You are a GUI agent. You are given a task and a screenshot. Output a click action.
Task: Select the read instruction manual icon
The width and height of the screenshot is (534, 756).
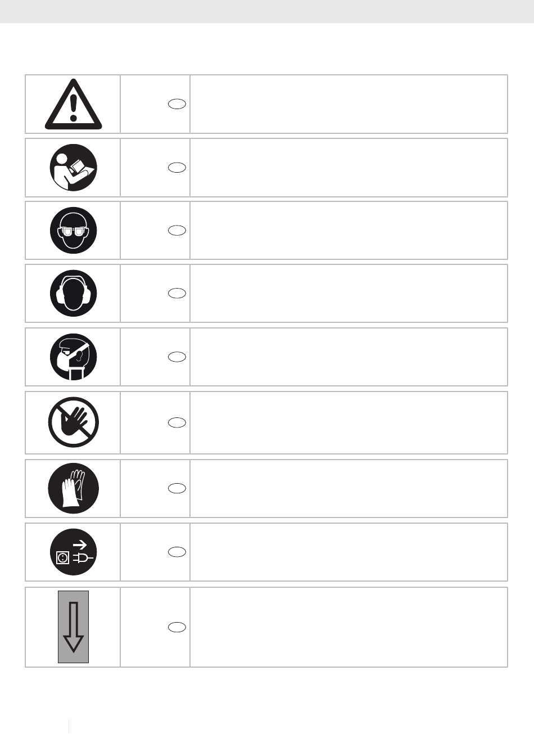tap(73, 168)
